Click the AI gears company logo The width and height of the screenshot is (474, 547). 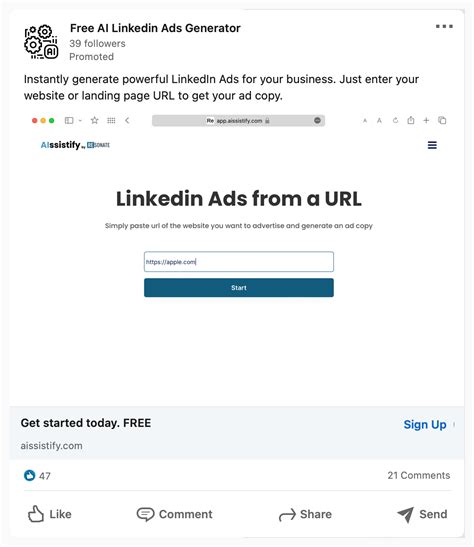tap(41, 42)
